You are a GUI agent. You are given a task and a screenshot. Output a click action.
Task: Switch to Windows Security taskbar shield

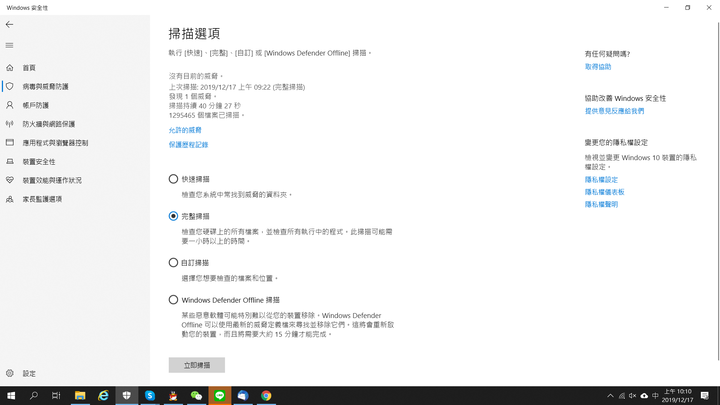coord(127,396)
